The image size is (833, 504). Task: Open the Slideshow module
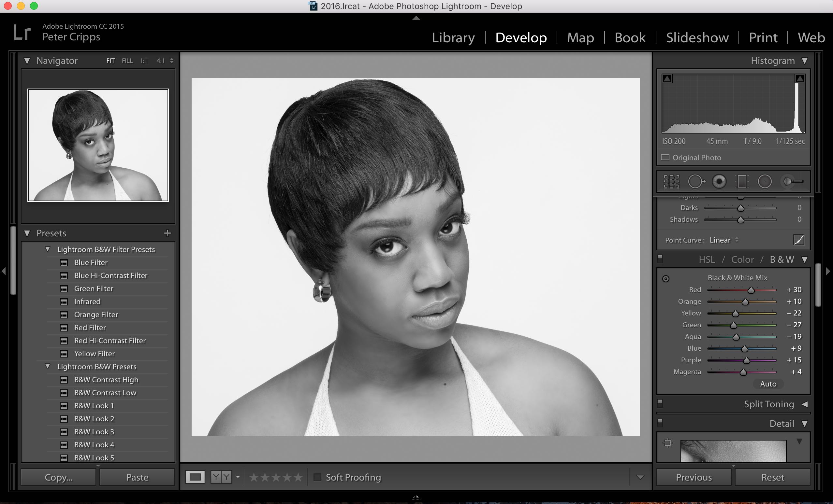pos(697,37)
